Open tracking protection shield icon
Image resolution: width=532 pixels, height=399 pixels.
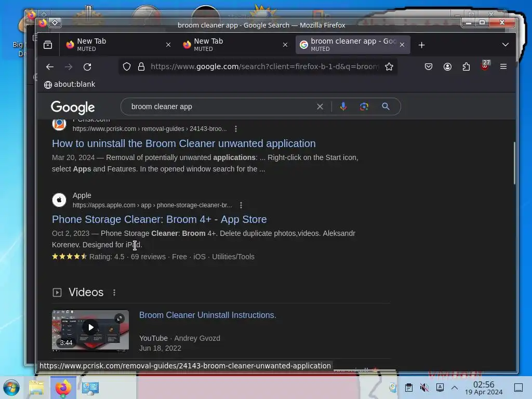pyautogui.click(x=127, y=66)
